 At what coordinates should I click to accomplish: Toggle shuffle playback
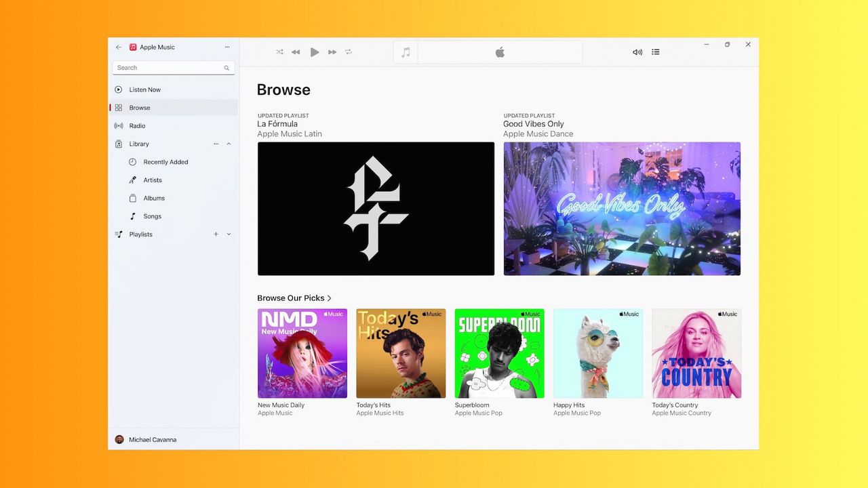pos(279,52)
